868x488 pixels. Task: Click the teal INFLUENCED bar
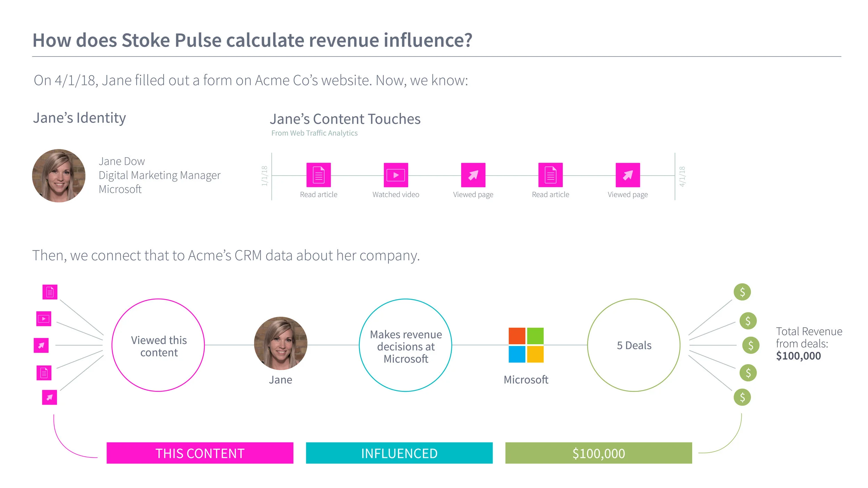399,453
